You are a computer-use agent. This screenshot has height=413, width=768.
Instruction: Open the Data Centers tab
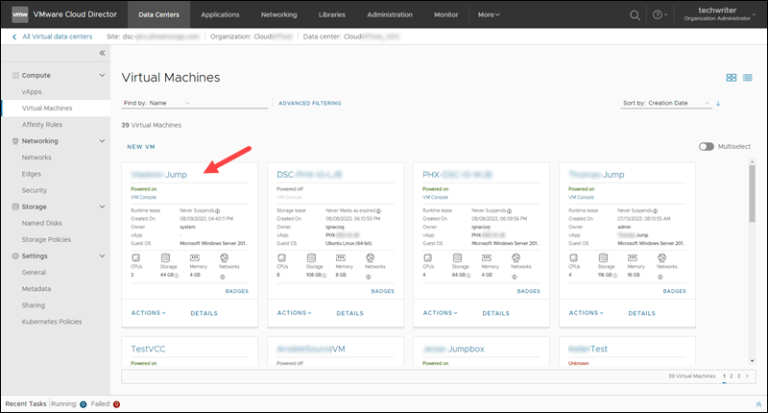159,15
